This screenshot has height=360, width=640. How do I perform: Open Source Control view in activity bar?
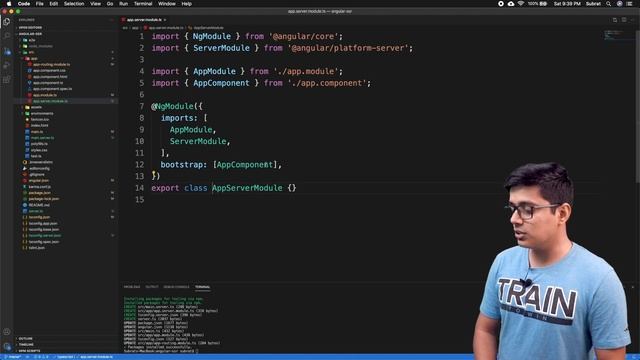pyautogui.click(x=7, y=51)
